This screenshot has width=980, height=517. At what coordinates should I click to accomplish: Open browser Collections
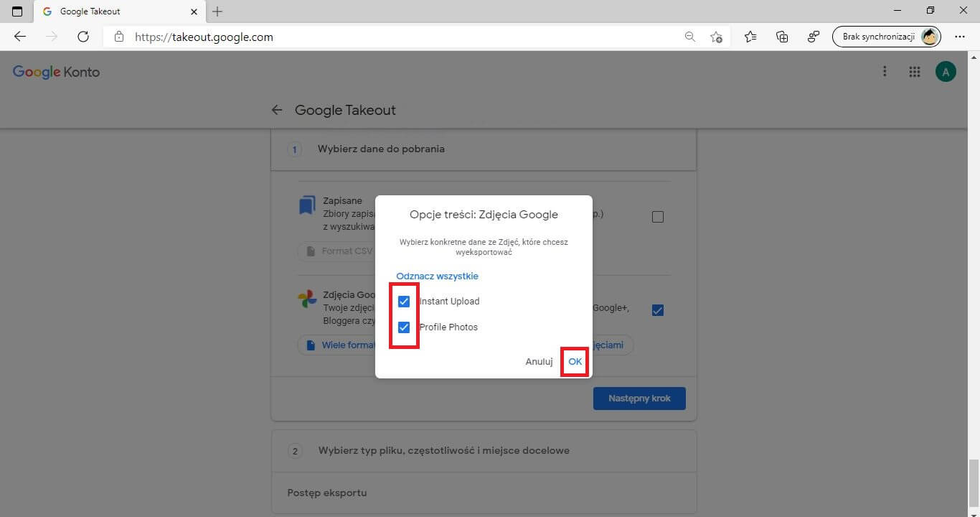point(782,37)
